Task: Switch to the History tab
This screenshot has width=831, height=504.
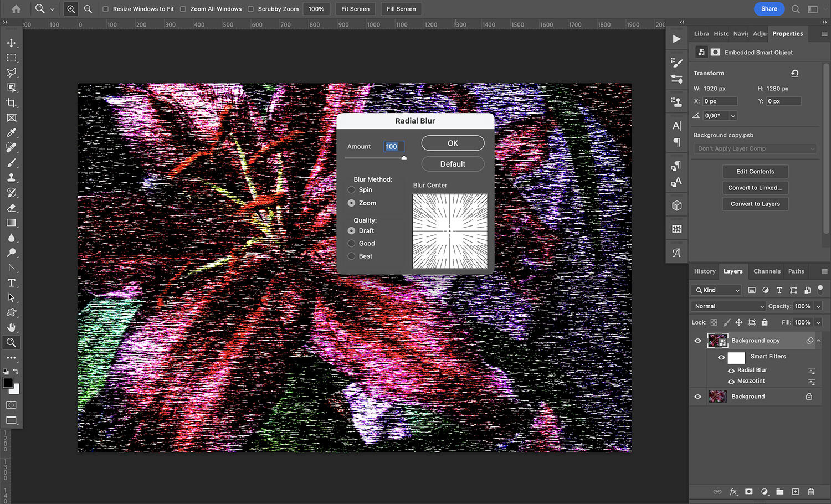Action: pos(704,271)
